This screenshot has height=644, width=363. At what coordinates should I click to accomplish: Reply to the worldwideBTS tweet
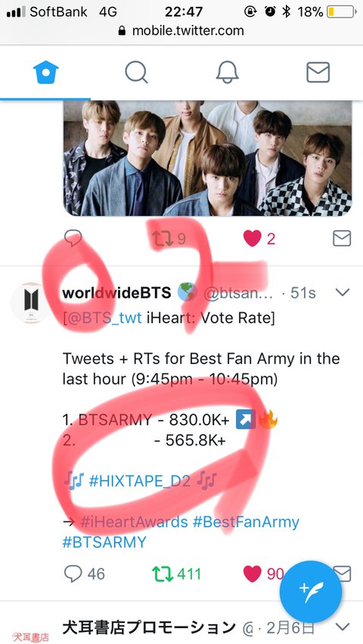click(73, 574)
